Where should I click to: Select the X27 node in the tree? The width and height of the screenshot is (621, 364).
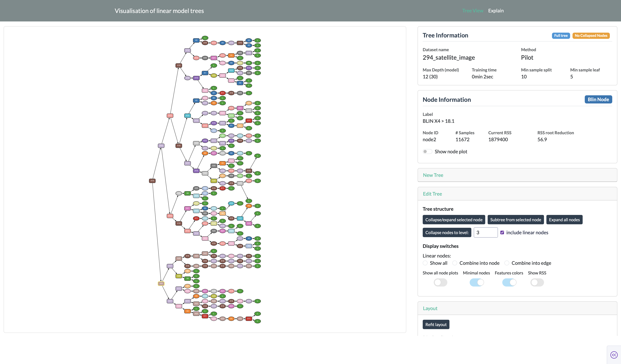(x=249, y=110)
